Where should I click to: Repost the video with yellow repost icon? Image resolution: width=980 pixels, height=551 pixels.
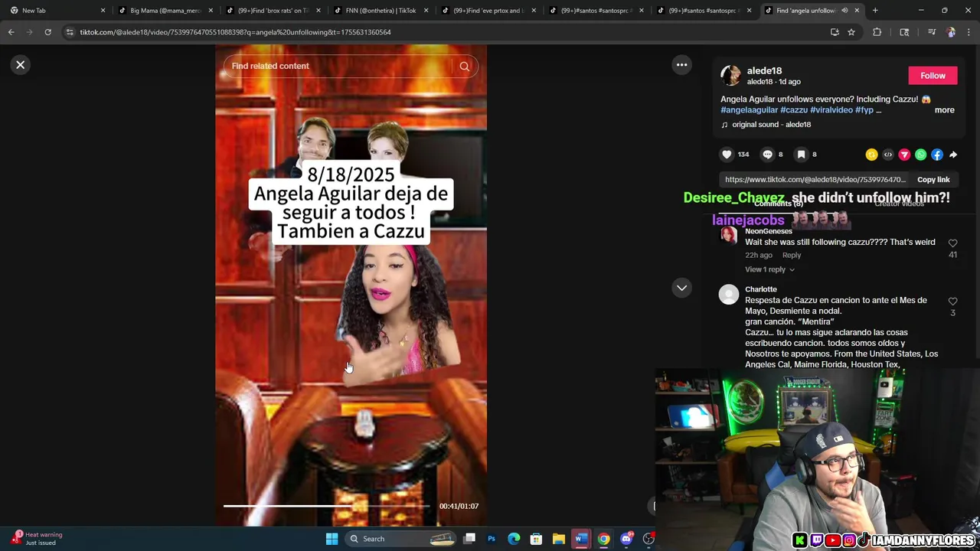click(x=871, y=155)
